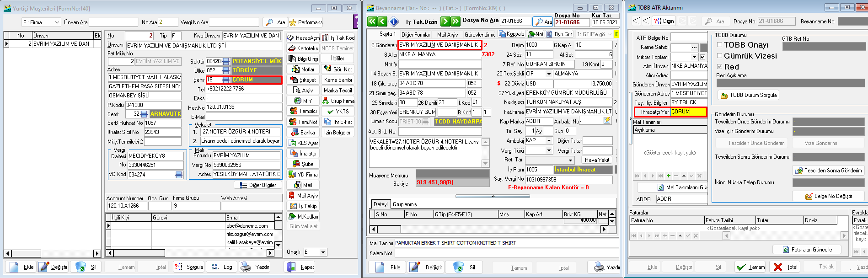This screenshot has height=278, width=868.
Task: Toggle checkbox beside Miktar Toplamı
Action: (703, 57)
